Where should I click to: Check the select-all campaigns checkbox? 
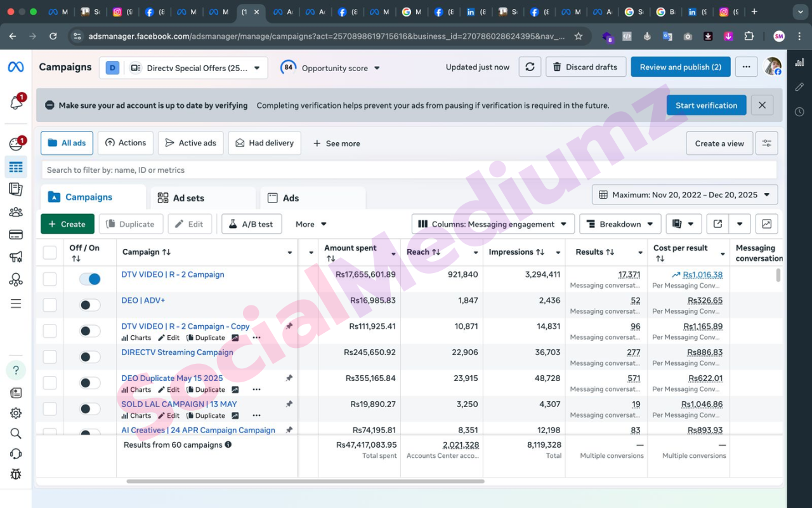49,253
